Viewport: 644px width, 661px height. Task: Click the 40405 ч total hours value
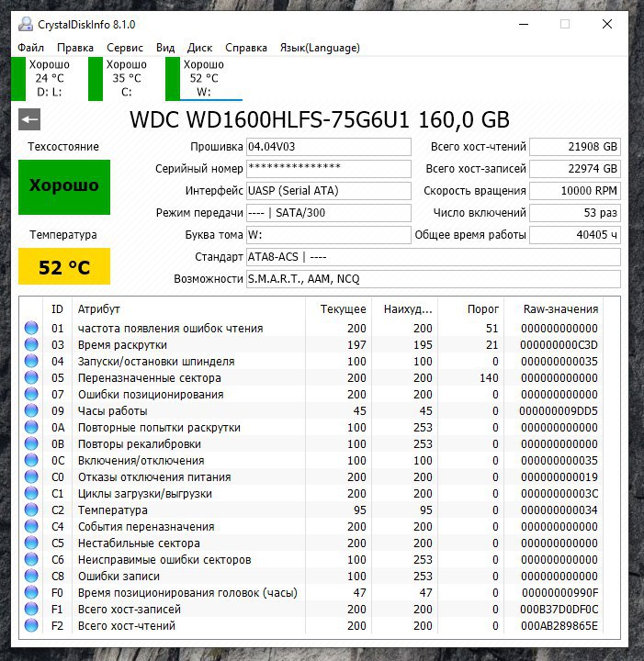[x=575, y=235]
